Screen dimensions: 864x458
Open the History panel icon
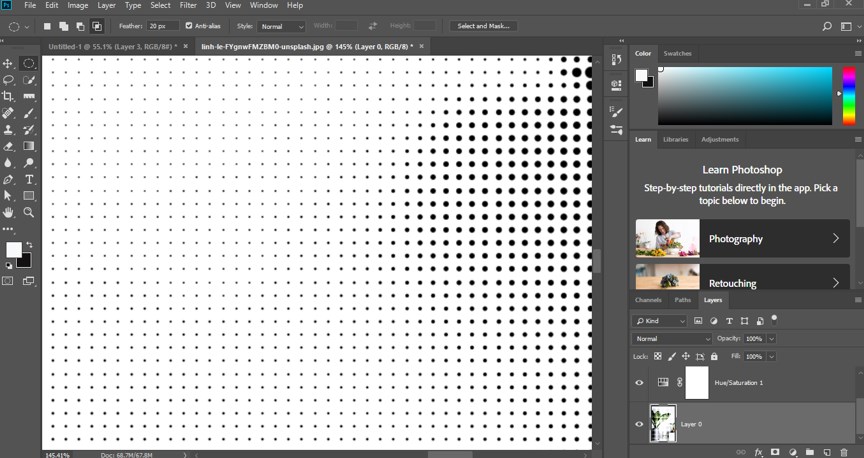pos(617,60)
